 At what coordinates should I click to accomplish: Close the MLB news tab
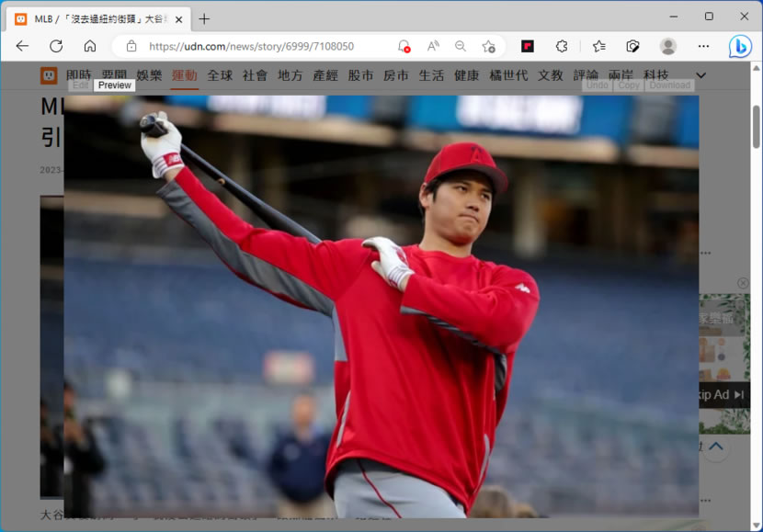178,19
